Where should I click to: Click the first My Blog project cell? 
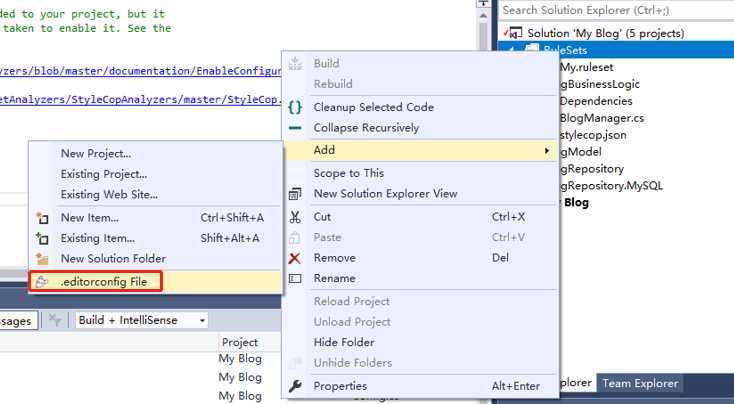click(x=240, y=359)
